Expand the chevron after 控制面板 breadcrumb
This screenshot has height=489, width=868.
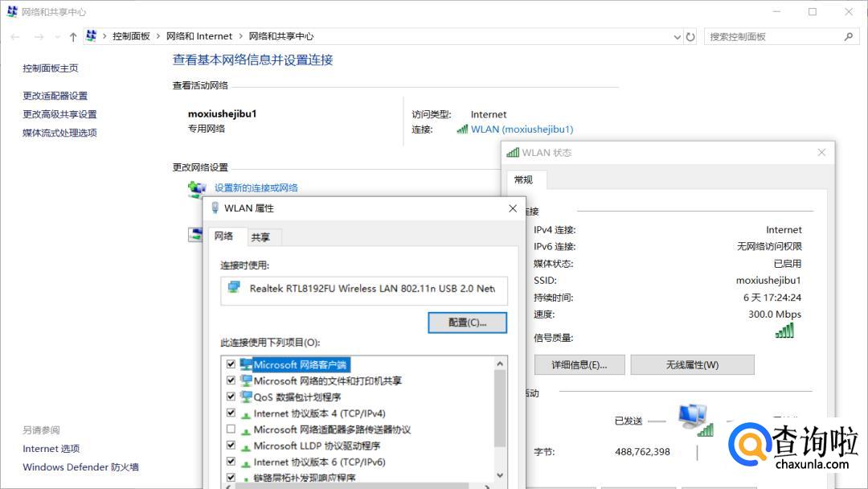pos(158,36)
